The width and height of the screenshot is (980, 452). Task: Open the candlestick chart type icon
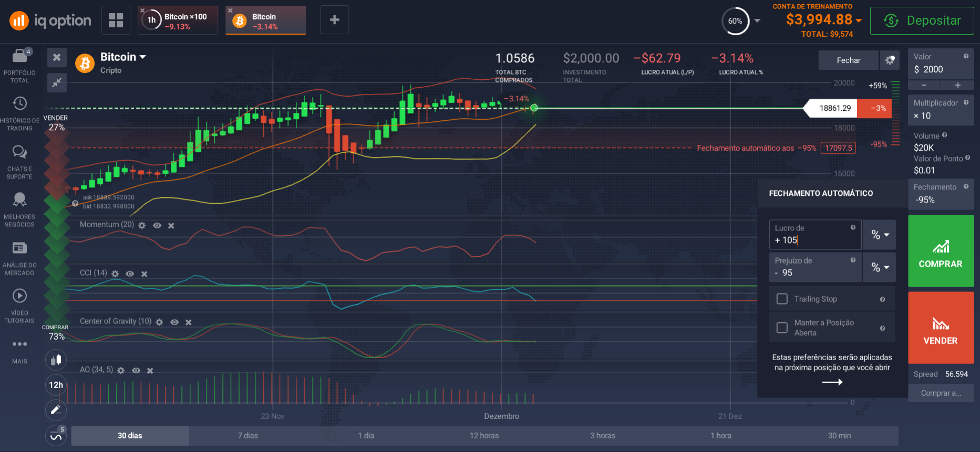coord(56,360)
